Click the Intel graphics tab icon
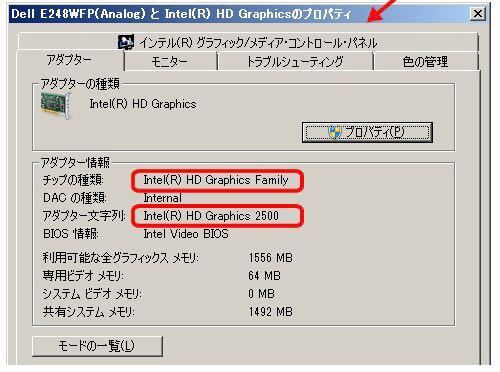 pyautogui.click(x=126, y=42)
